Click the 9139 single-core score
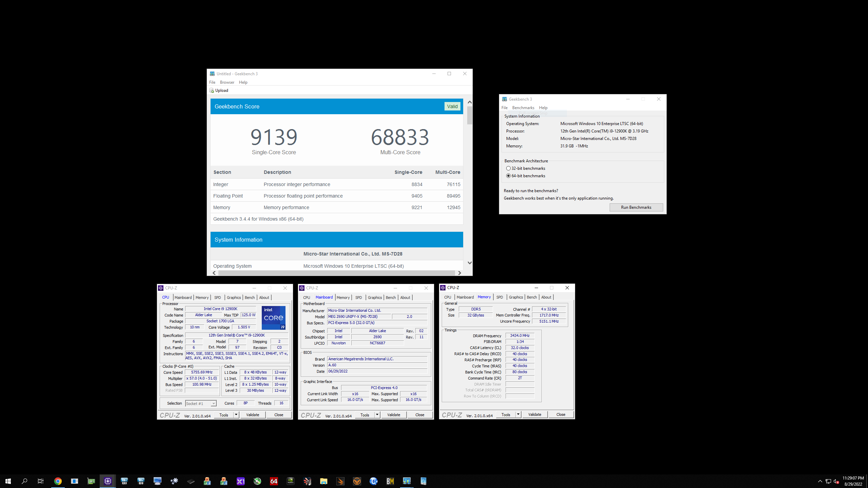Screen dimensions: 868x488 274,137
